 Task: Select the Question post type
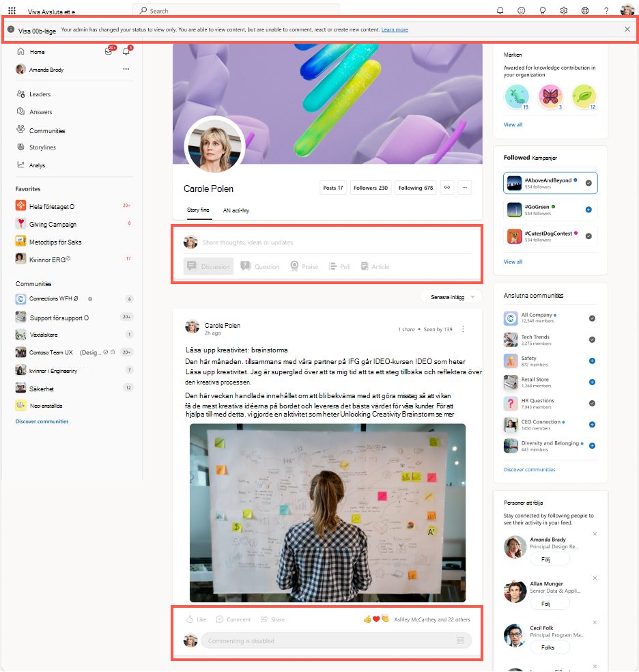[260, 266]
